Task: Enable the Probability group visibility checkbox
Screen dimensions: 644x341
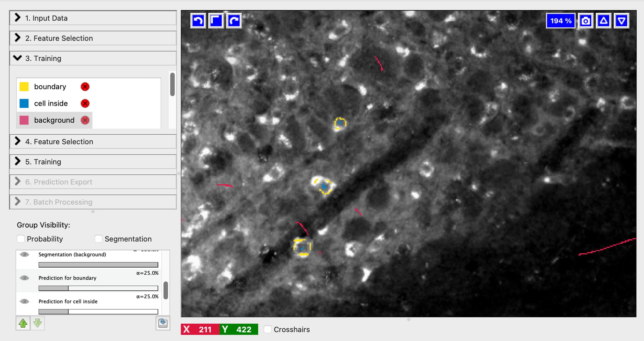Action: click(21, 239)
